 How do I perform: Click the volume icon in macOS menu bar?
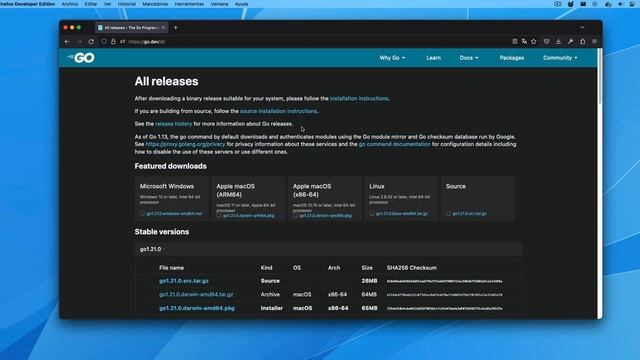click(x=621, y=4)
